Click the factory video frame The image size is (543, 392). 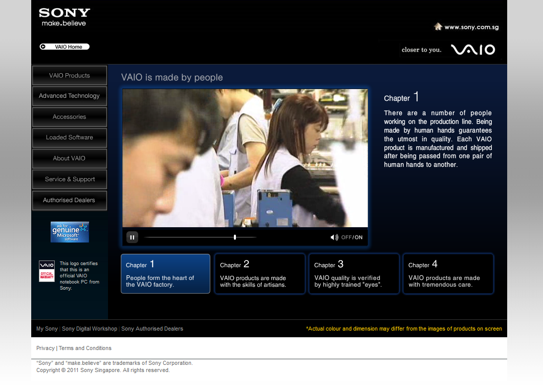245,158
